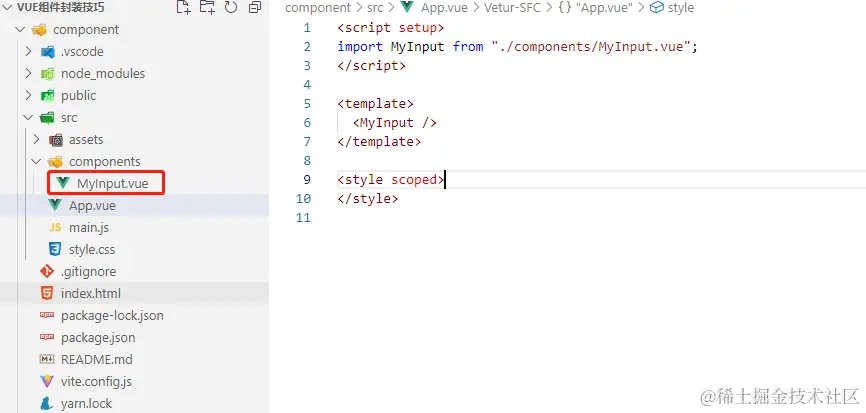This screenshot has width=866, height=413.
Task: Open .gitignore file
Action: coord(88,272)
